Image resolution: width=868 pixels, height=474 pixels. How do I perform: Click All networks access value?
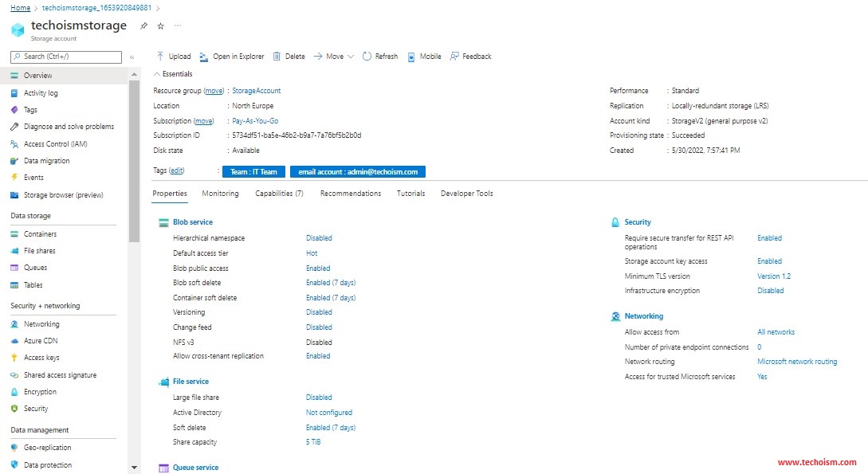[776, 332]
